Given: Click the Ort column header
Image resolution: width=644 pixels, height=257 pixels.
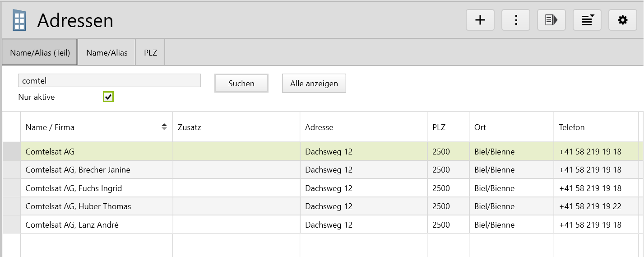Looking at the screenshot, I should [511, 127].
